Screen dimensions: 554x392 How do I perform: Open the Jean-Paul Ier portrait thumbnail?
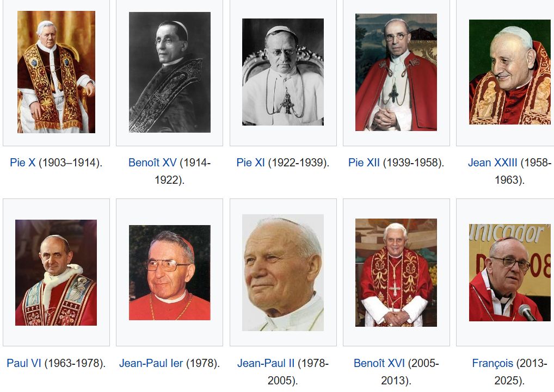170,273
